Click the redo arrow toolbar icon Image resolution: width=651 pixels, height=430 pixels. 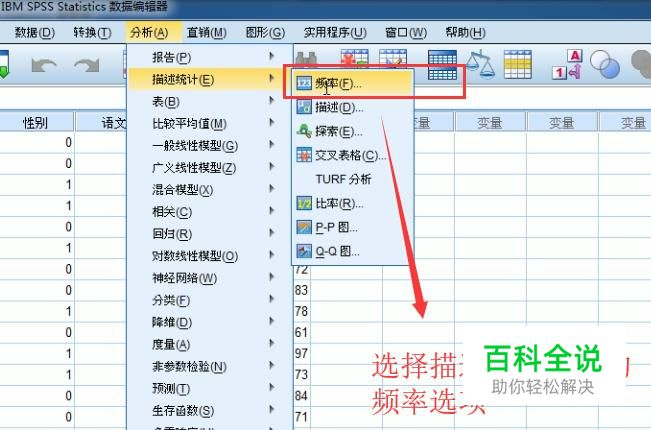click(87, 65)
